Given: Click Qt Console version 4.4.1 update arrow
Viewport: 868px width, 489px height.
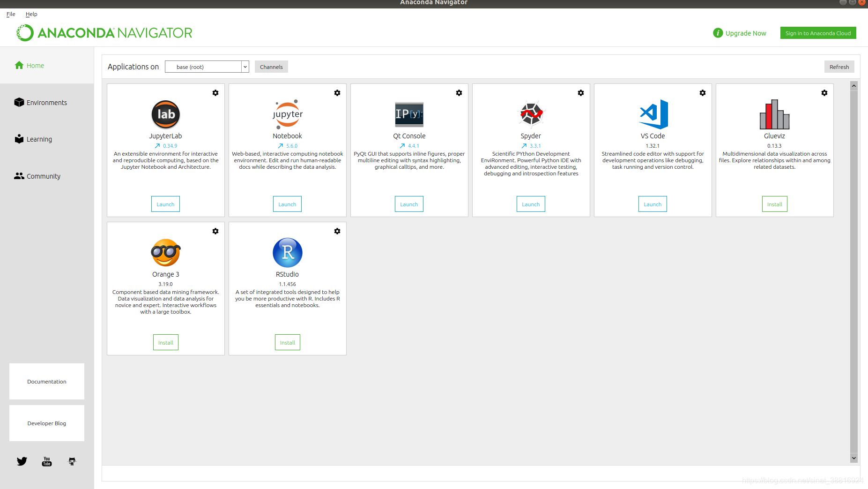Looking at the screenshot, I should pyautogui.click(x=402, y=146).
